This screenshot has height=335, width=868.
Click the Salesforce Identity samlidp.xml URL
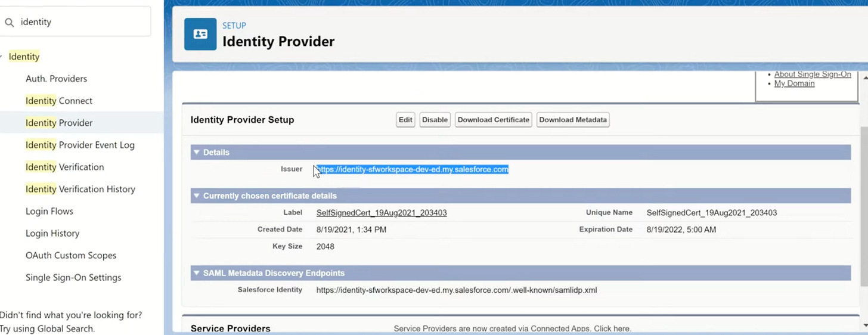tap(457, 290)
